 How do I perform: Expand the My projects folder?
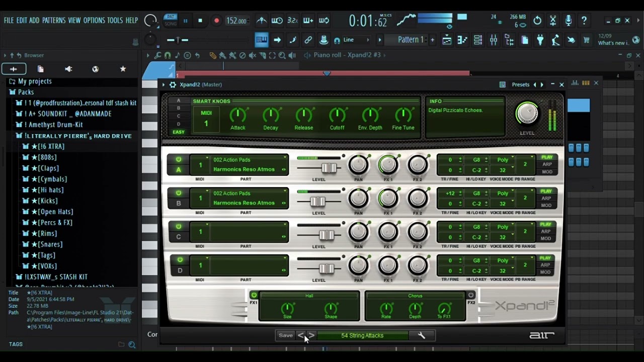35,81
